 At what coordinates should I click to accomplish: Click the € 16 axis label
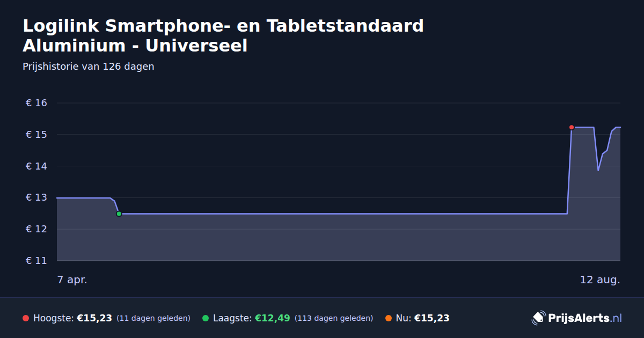pos(36,103)
